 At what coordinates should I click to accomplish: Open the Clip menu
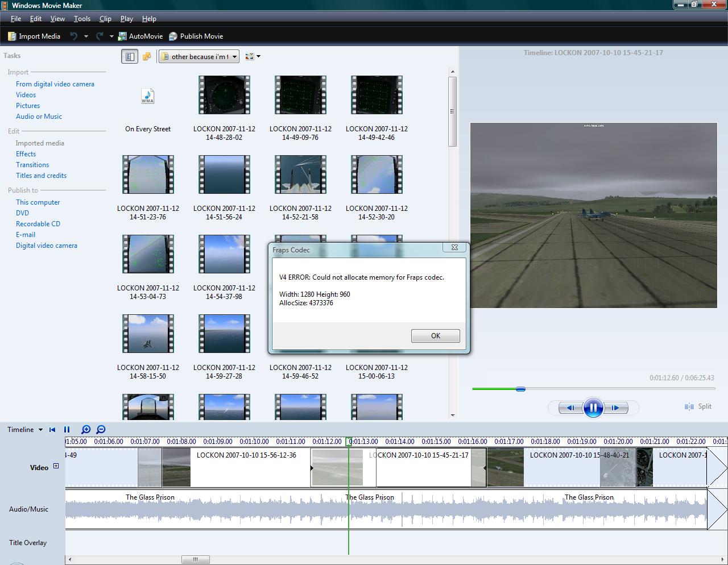pyautogui.click(x=105, y=18)
